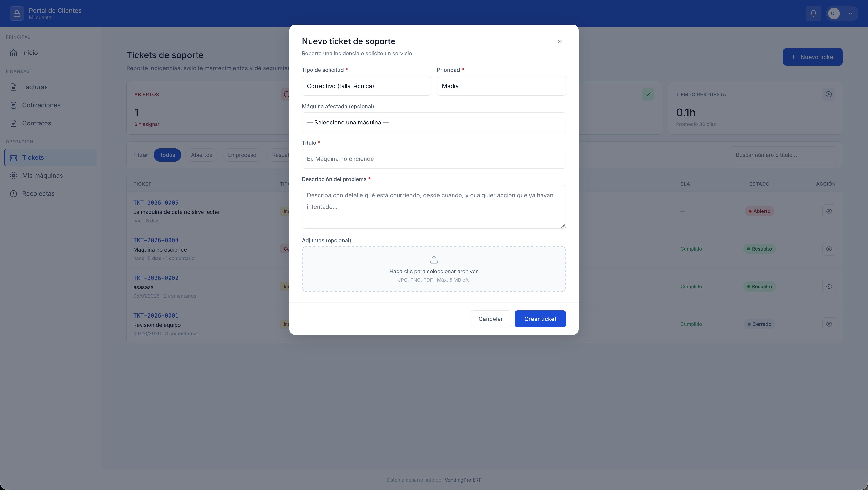
Task: Select the En proceso filter chip
Action: 242,155
